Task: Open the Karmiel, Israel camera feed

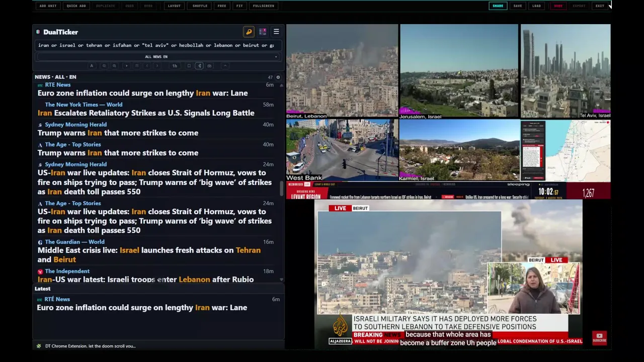Action: [459, 150]
